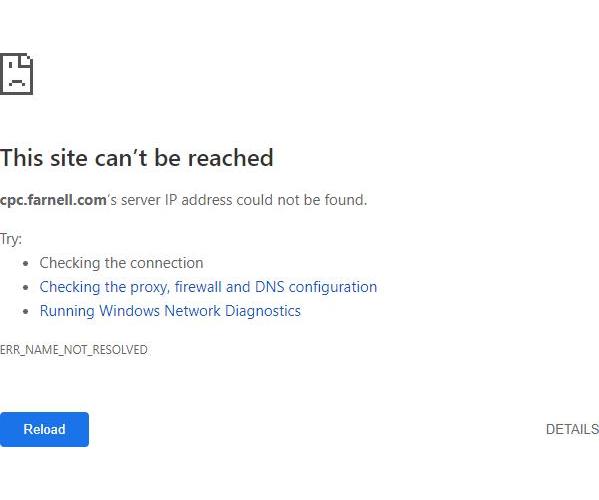Click the bullet beside 'Checking the connection'

(x=26, y=263)
